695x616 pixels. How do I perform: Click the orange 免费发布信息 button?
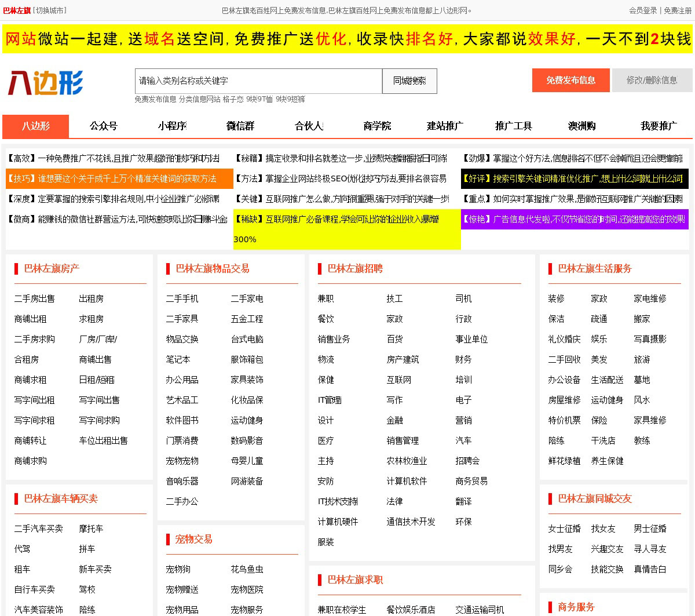[570, 81]
